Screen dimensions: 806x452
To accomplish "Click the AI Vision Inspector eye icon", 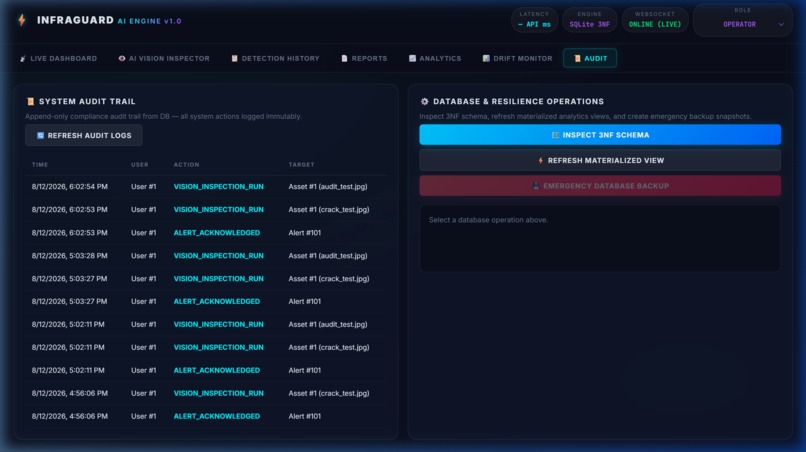I will coord(122,59).
